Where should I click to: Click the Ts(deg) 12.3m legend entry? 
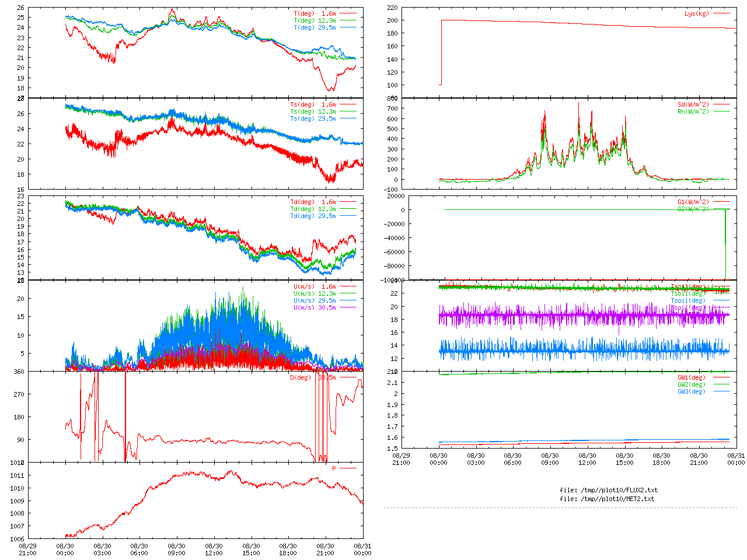pos(313,111)
